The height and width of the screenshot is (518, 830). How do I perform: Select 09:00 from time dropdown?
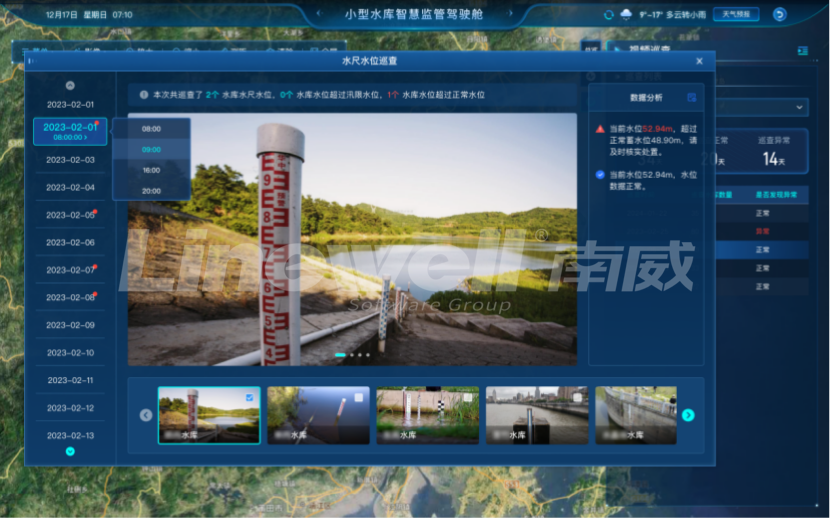point(151,150)
